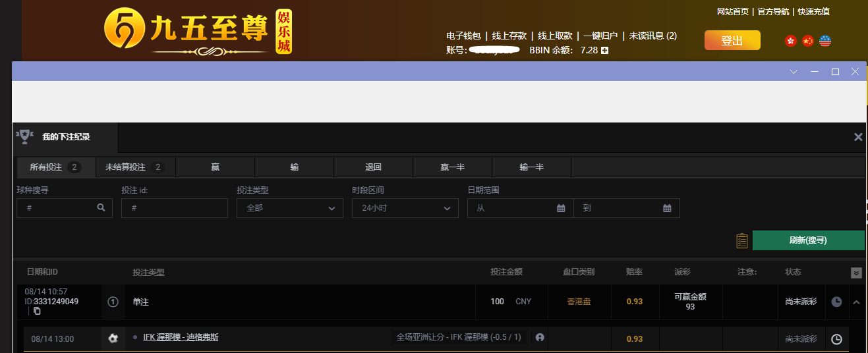Select US flag language icon

(825, 41)
